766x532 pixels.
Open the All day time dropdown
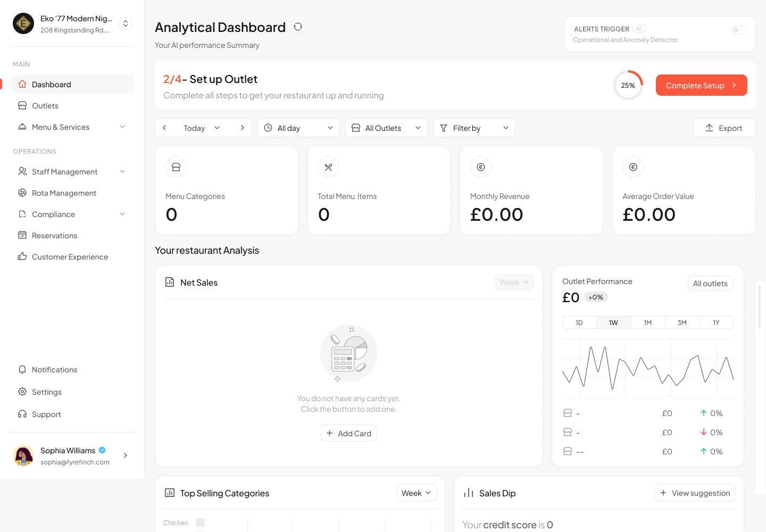pyautogui.click(x=298, y=128)
